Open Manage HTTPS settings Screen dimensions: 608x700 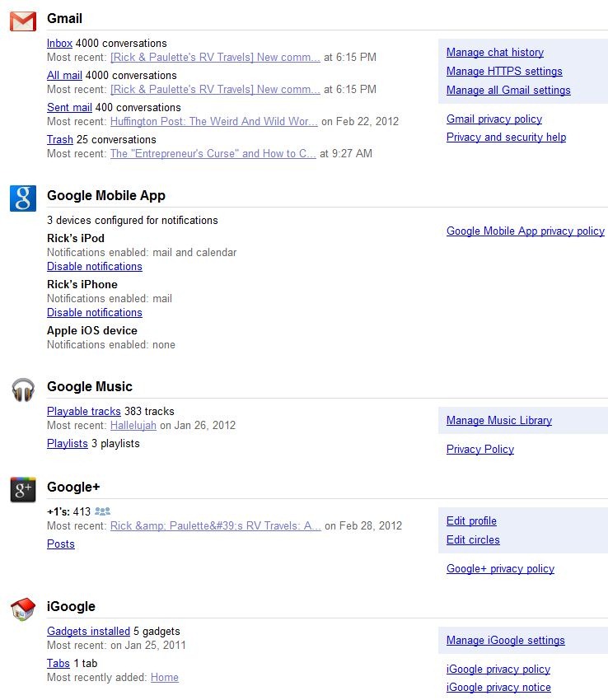(504, 71)
